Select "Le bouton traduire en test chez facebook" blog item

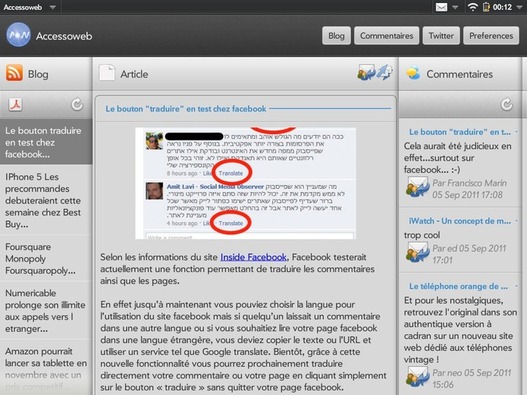(x=46, y=142)
